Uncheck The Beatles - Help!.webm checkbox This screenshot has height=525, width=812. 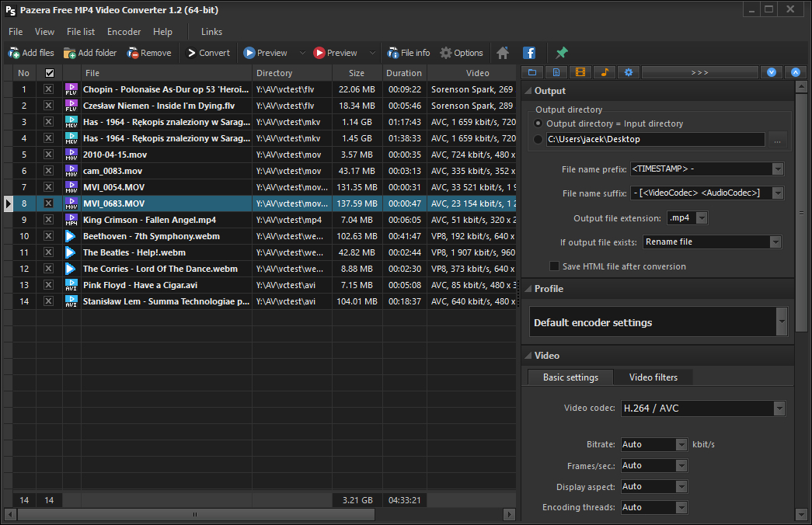(48, 252)
